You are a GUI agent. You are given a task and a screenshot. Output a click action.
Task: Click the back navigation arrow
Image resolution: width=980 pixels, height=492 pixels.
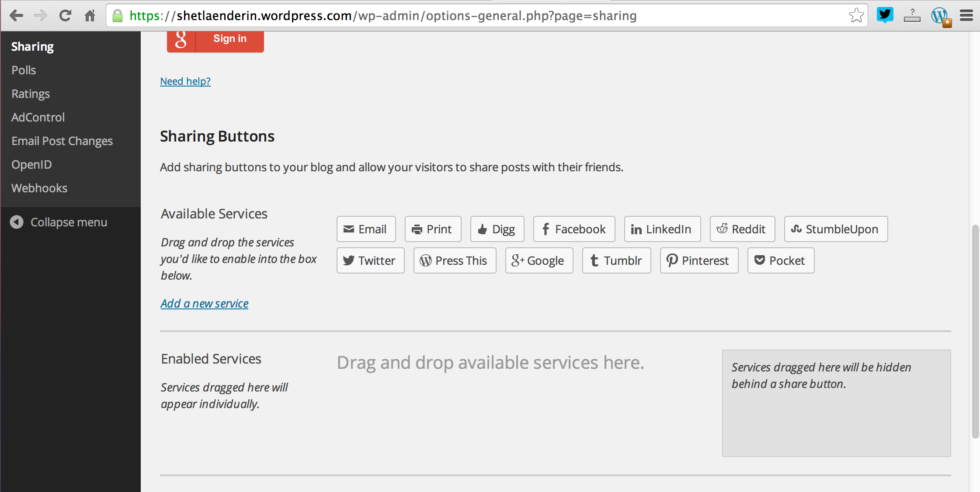tap(16, 16)
